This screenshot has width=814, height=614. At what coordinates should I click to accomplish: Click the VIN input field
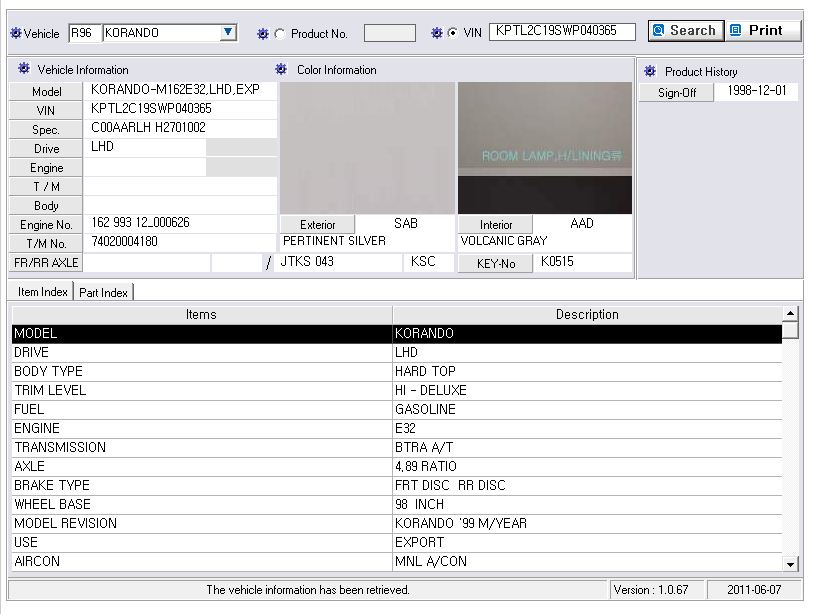pos(562,32)
